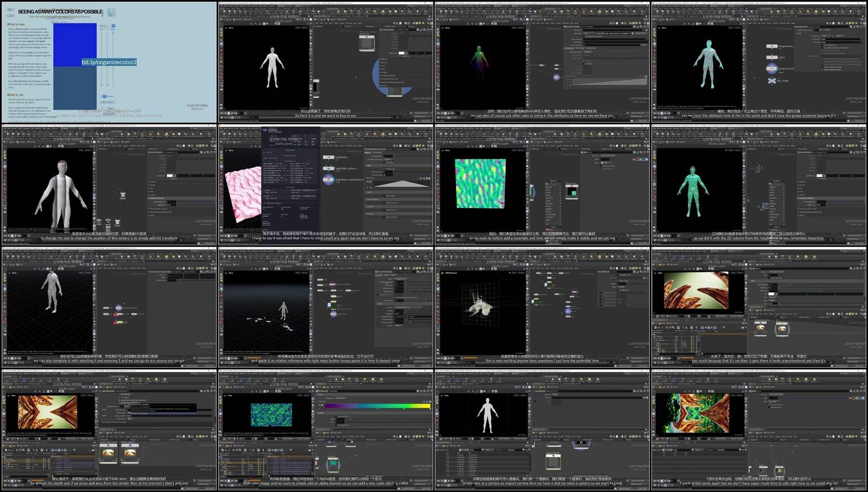Select the left fractal node thumbnail under the 'too much because' fractal
This screenshot has width=868, height=492.
tap(761, 327)
